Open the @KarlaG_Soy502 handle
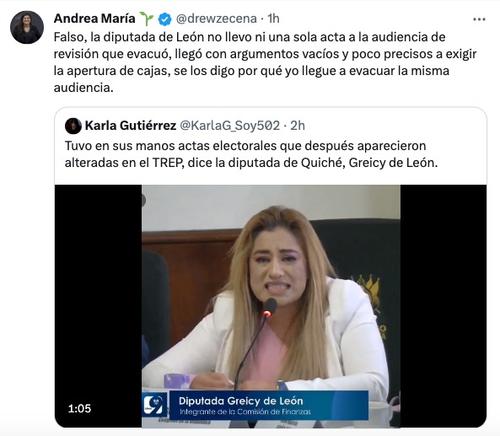Screen dimensions: 500x436 point(230,126)
